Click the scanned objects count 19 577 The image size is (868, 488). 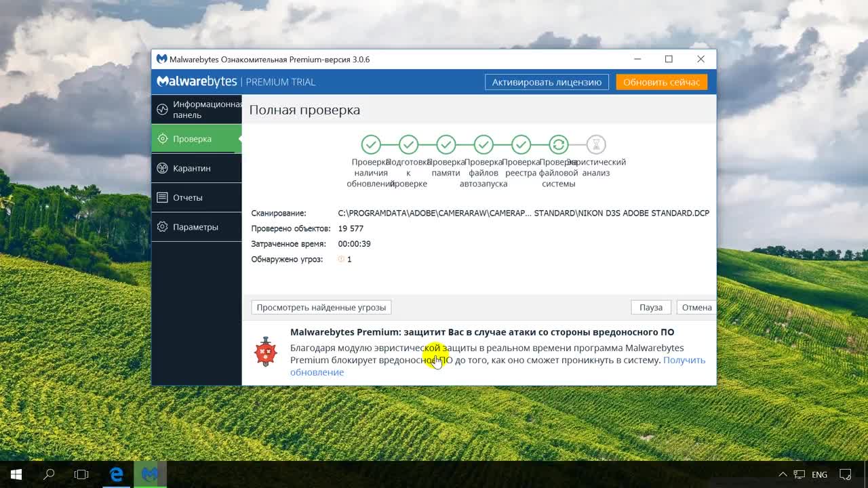coord(351,228)
